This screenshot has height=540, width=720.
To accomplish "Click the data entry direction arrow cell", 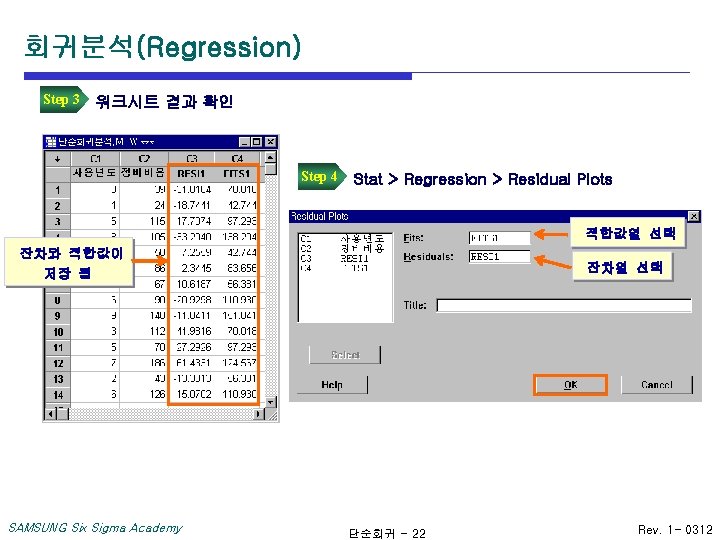I will click(x=57, y=159).
